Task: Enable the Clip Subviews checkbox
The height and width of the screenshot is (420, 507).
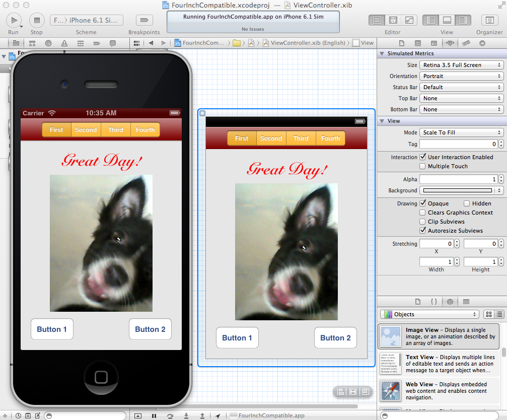Action: click(x=422, y=222)
